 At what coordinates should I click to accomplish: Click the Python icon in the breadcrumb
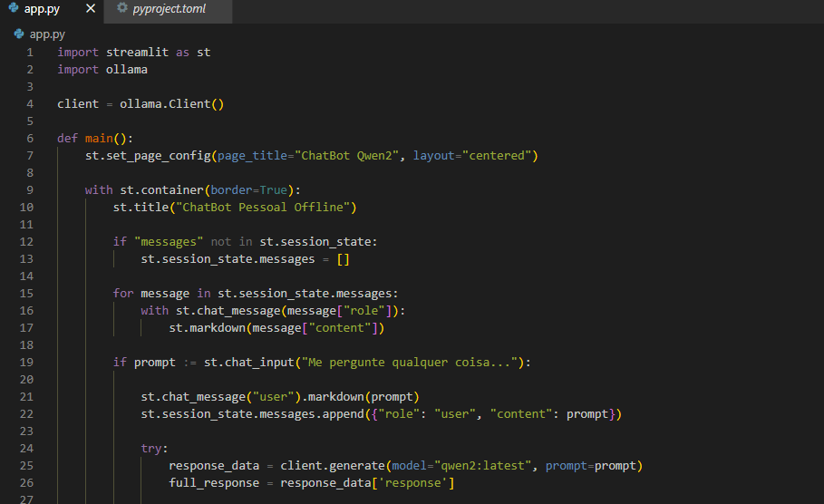[19, 34]
